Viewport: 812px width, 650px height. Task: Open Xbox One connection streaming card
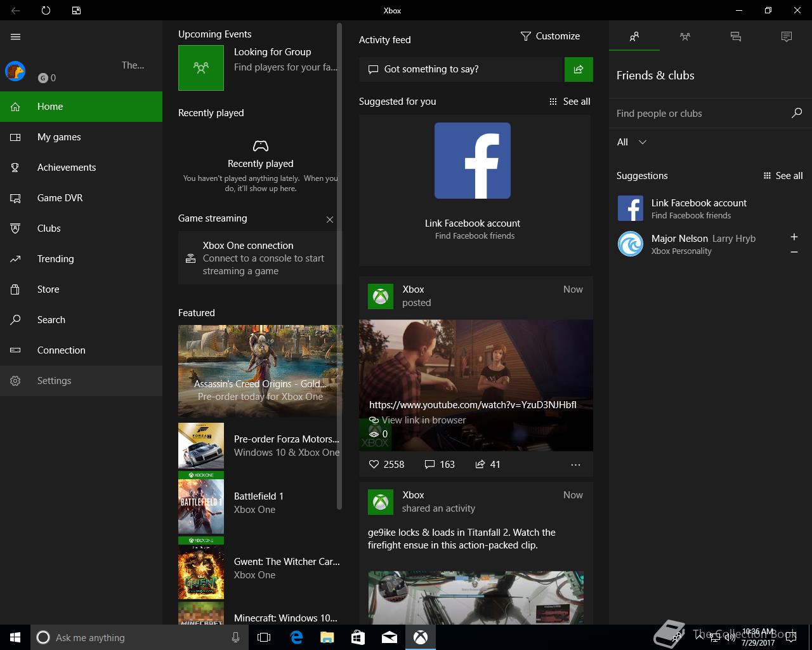pyautogui.click(x=258, y=258)
